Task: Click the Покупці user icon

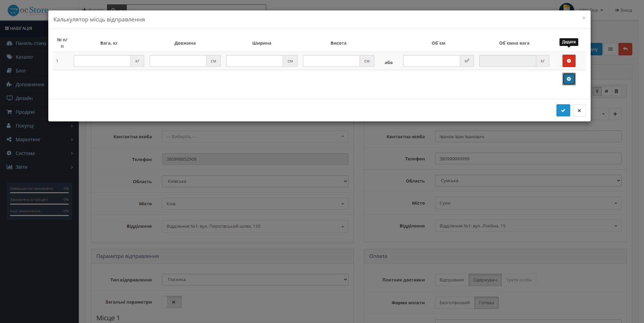Action: click(9, 126)
